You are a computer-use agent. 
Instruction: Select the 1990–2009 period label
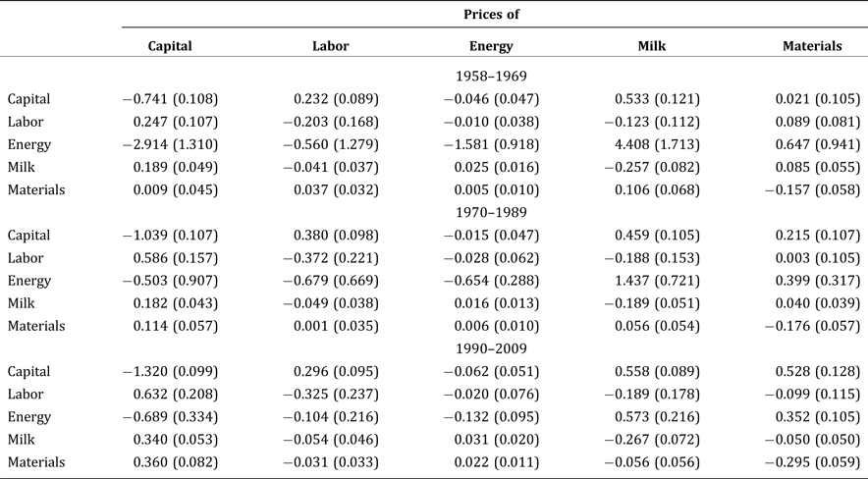pos(491,348)
